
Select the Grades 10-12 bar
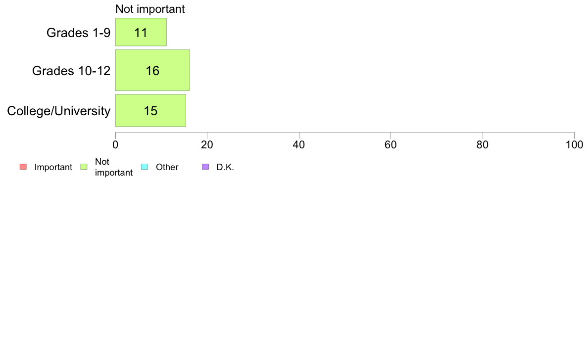(x=152, y=70)
